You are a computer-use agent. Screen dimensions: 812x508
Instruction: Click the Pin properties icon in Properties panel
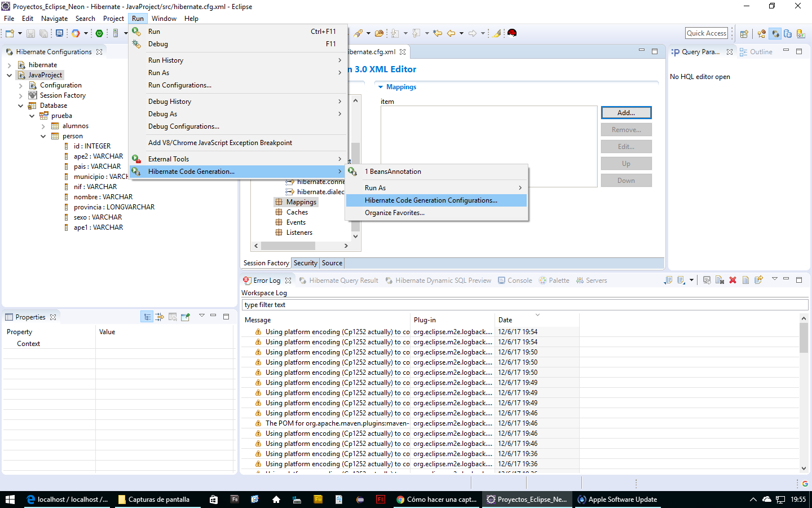(186, 317)
